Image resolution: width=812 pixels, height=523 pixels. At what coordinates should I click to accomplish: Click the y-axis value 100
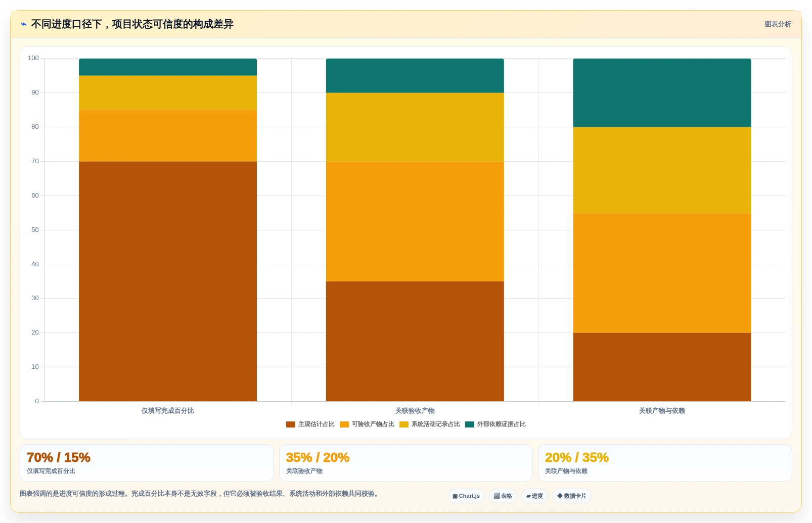[x=33, y=58]
